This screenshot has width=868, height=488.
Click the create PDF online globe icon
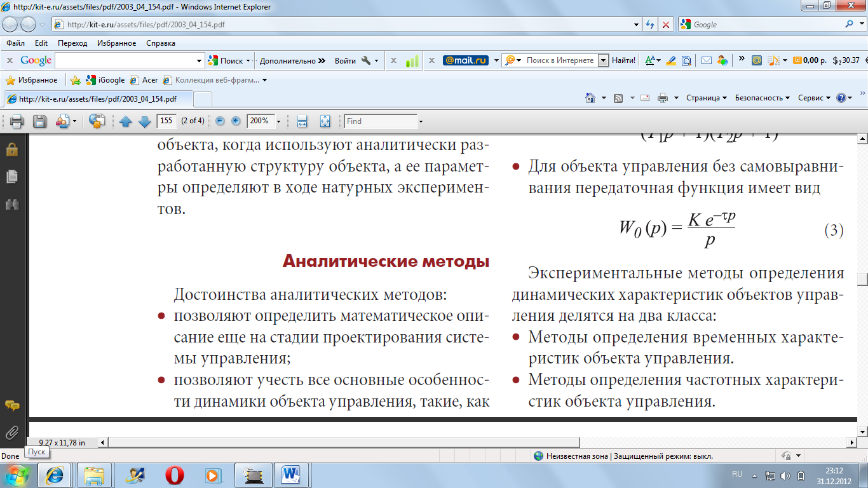click(97, 121)
